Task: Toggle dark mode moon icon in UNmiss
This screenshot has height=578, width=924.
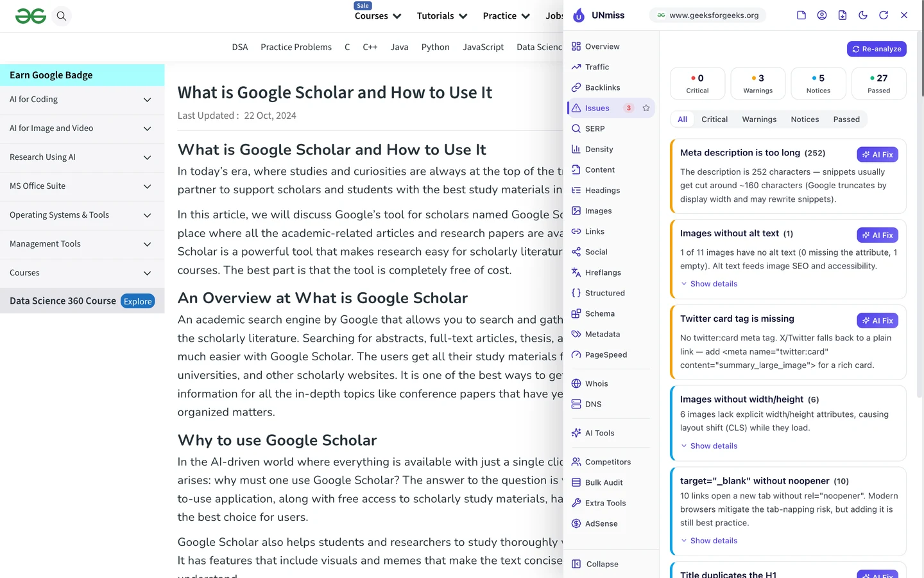Action: click(863, 15)
